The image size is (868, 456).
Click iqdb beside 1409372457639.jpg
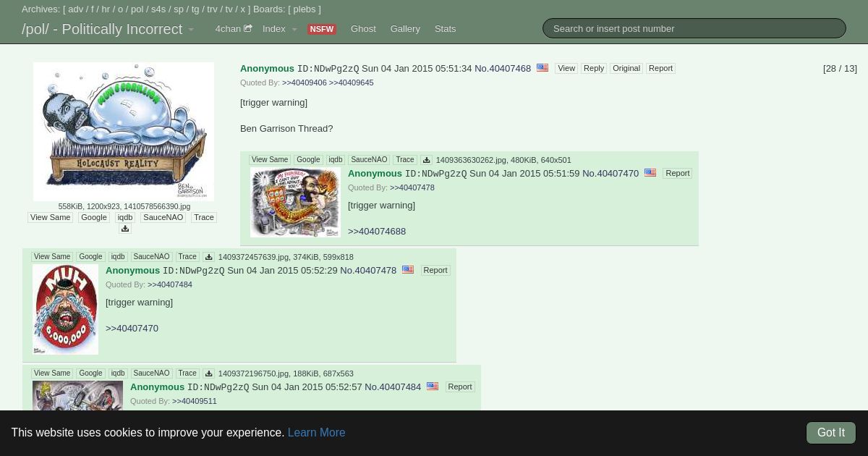(x=118, y=257)
